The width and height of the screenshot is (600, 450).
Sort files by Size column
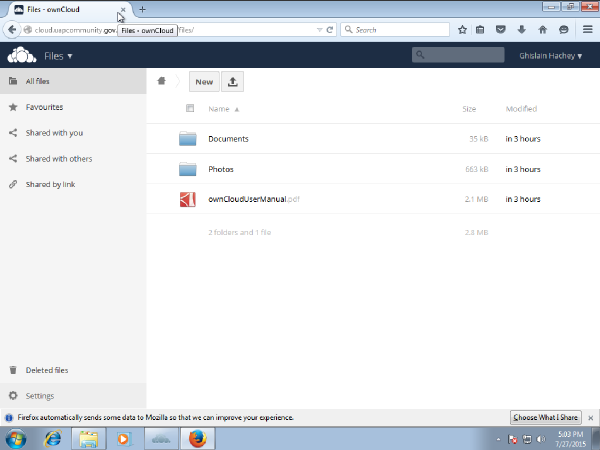pos(469,109)
